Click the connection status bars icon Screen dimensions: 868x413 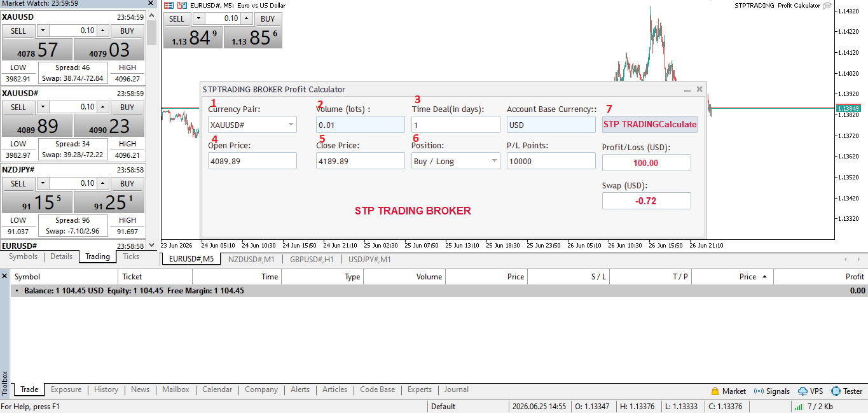click(x=798, y=407)
